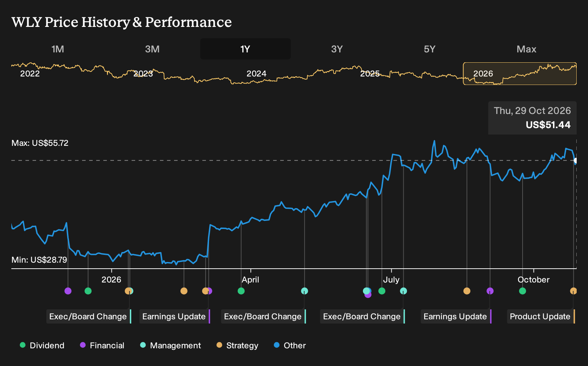Click the 2022 section of overview chart

tap(30, 74)
